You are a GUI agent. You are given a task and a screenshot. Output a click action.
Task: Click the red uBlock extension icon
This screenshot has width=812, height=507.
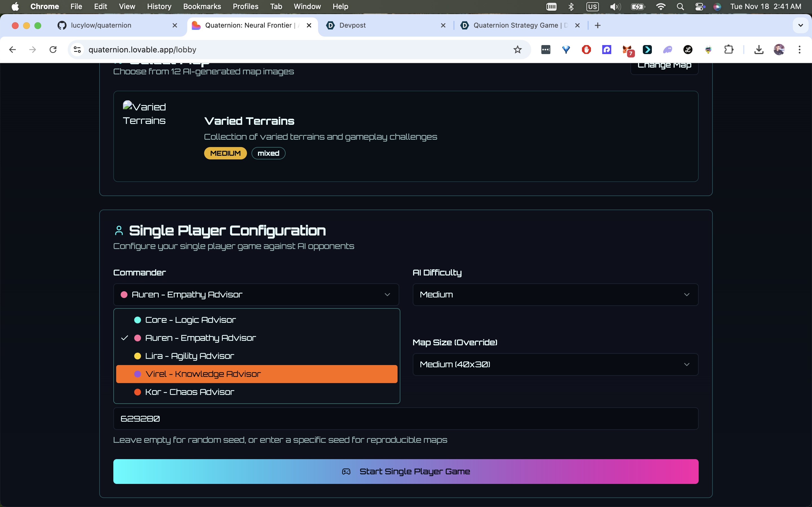tap(586, 50)
